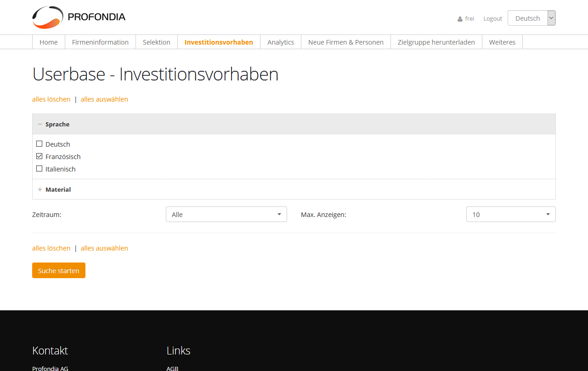Open Neue Firmen & Personen

pyautogui.click(x=345, y=42)
